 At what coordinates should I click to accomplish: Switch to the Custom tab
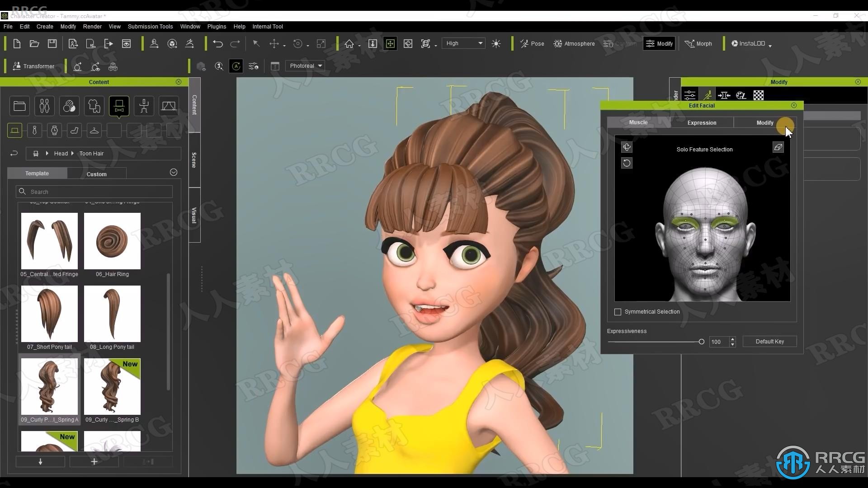tap(97, 174)
